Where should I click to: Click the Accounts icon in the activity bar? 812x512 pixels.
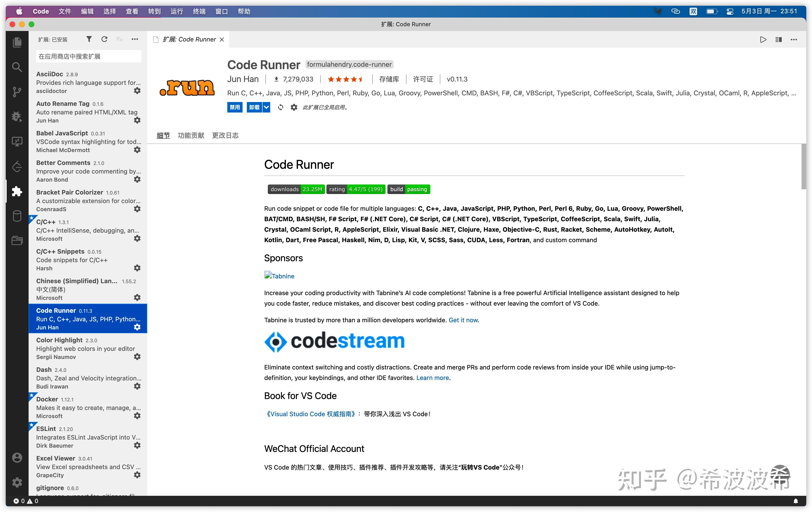(x=17, y=457)
